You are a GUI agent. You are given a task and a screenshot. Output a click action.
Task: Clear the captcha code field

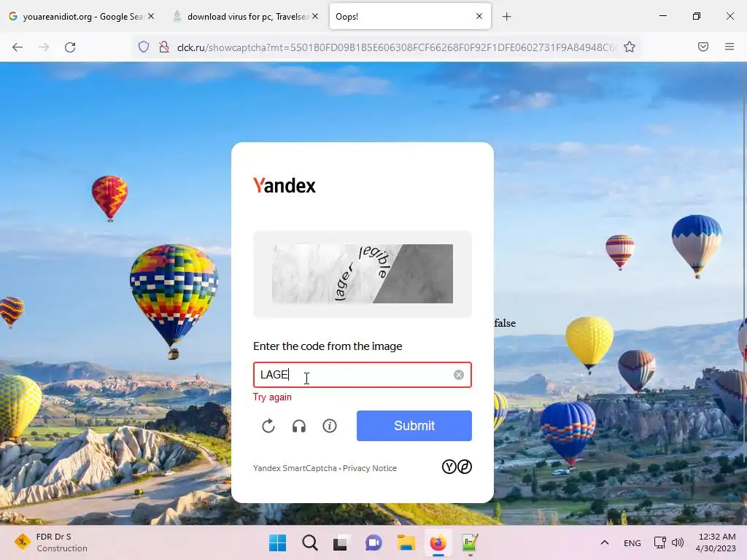[x=459, y=375]
